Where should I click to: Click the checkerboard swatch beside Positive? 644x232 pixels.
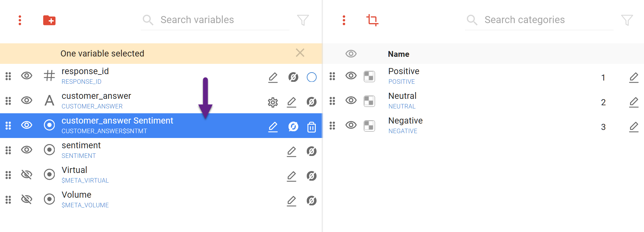[369, 76]
